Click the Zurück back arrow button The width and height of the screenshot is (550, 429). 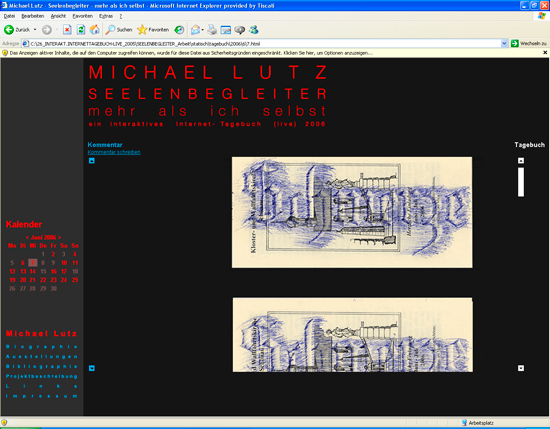tap(17, 30)
